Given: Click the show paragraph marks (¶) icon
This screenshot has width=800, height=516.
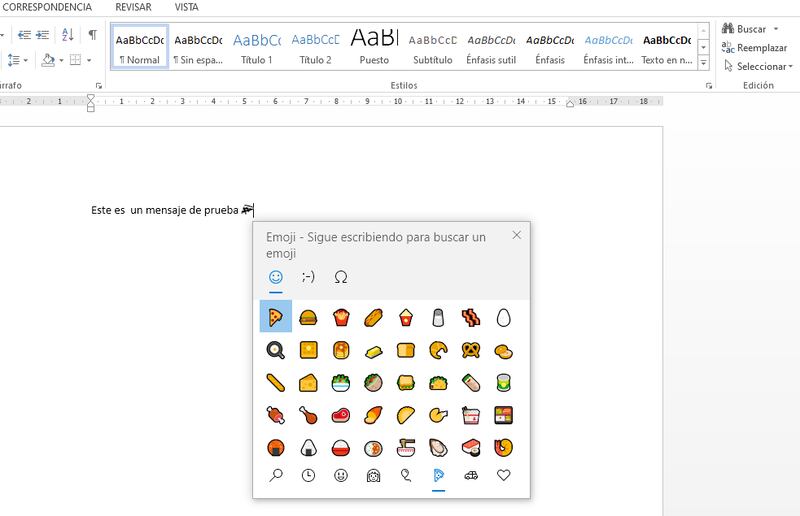Looking at the screenshot, I should (x=93, y=34).
